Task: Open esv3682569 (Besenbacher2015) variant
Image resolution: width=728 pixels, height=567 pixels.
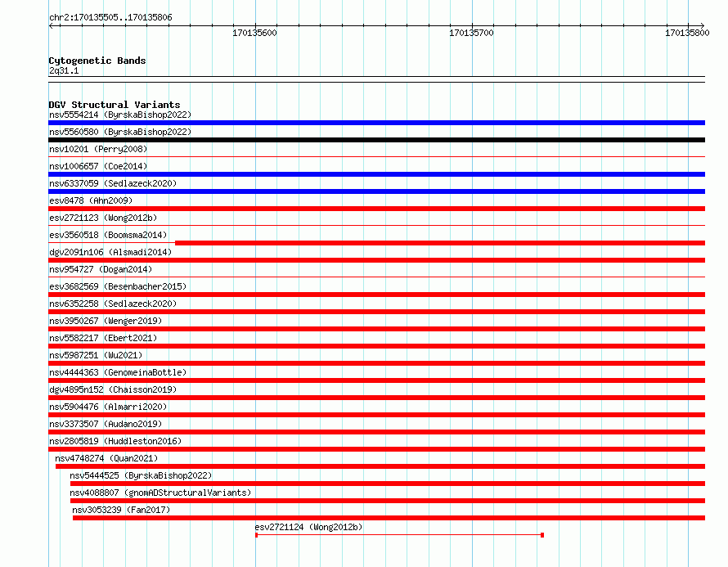Action: [x=118, y=286]
